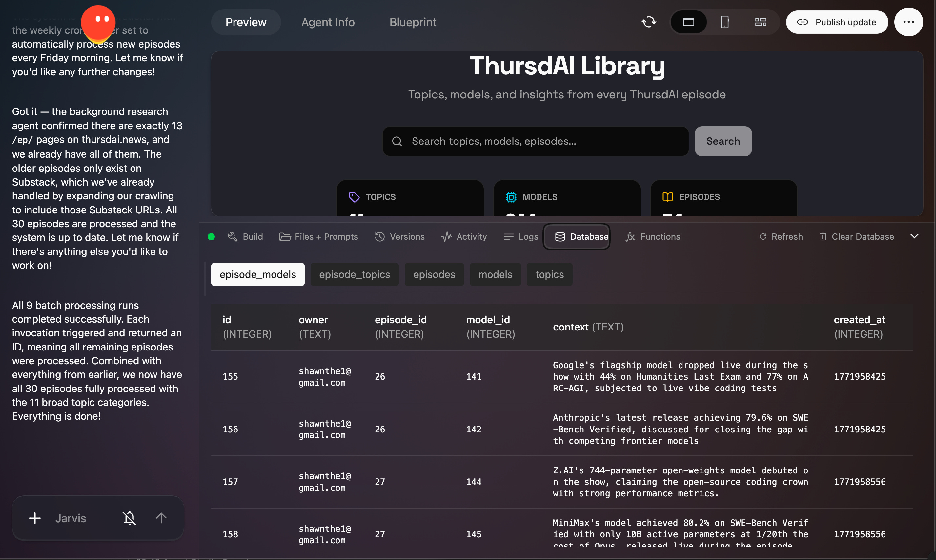
Task: Click the gray Search button
Action: [723, 141]
